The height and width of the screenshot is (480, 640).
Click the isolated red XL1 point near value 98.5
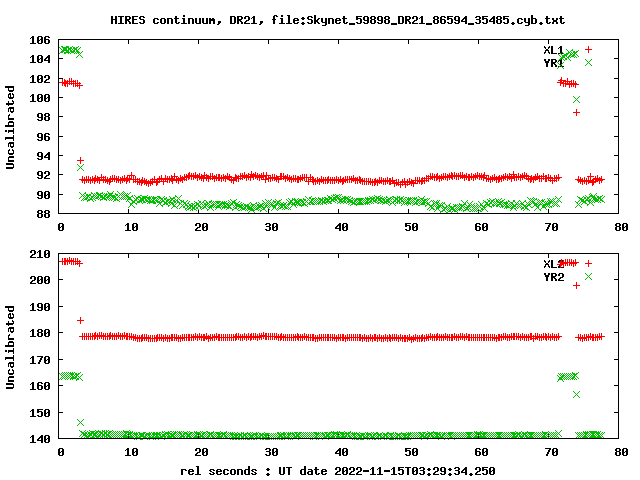576,112
